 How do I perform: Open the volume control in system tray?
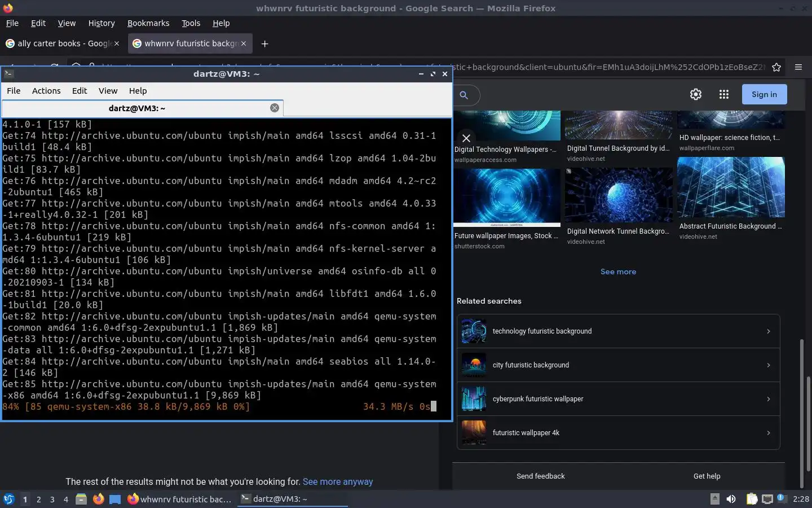click(731, 499)
